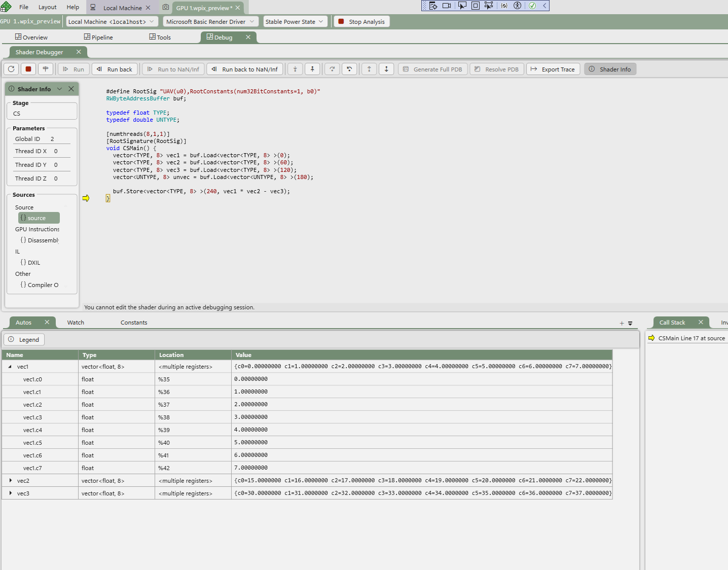728x570 pixels.
Task: Click the video camera icon in top toolbar
Action: click(447, 6)
